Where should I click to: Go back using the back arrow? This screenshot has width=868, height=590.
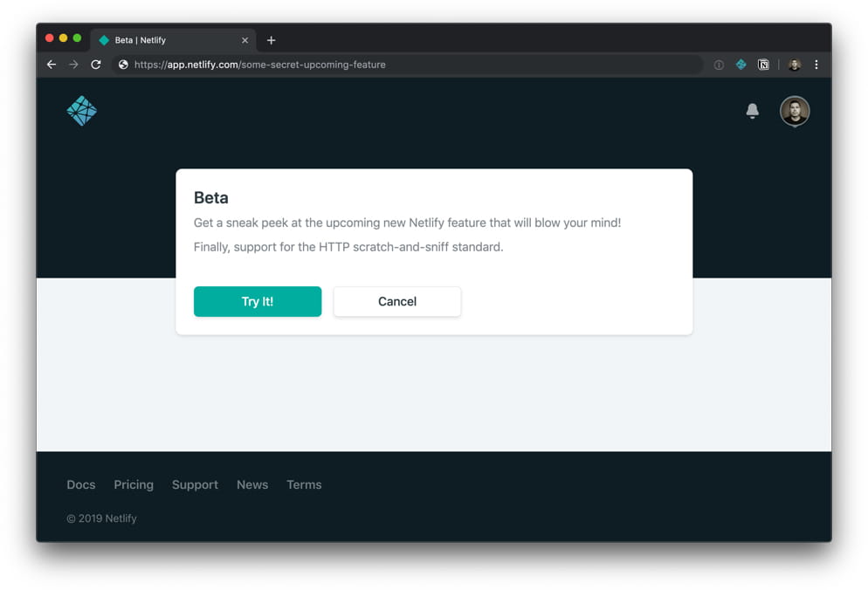(x=51, y=64)
